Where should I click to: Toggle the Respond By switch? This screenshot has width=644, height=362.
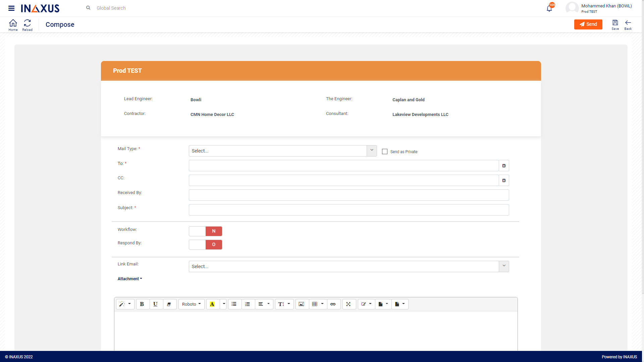tap(205, 245)
